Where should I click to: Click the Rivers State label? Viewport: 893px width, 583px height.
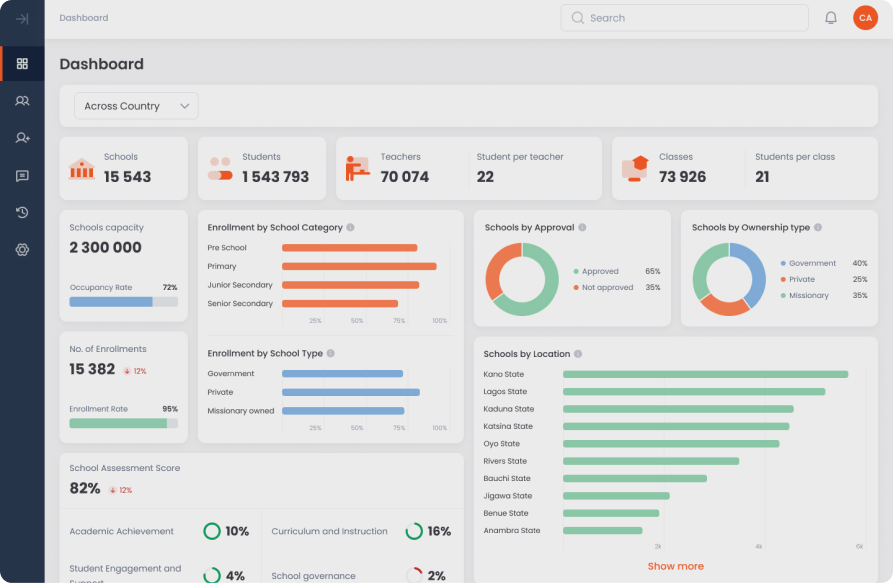coord(505,461)
